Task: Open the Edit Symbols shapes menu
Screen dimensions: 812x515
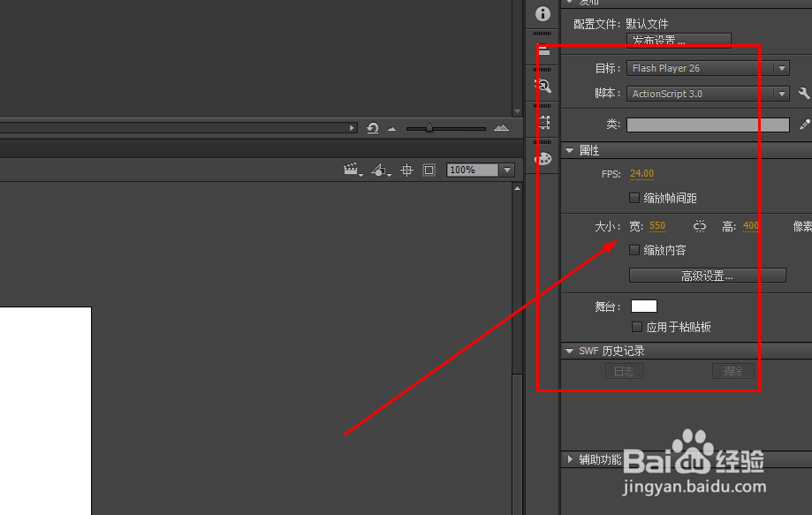Action: coord(381,170)
